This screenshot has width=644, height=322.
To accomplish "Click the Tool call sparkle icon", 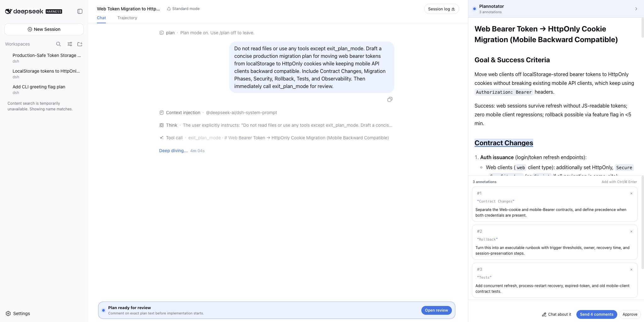I will 162,138.
